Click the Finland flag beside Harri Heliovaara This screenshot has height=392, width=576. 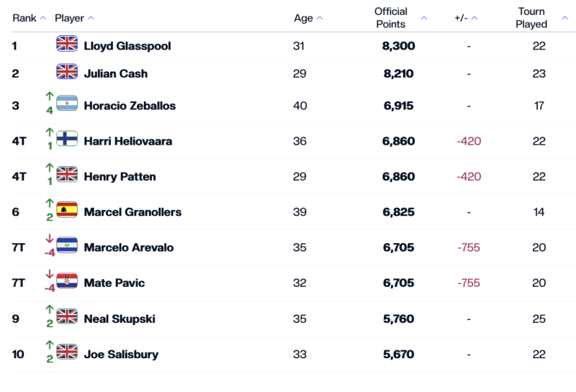tap(67, 139)
